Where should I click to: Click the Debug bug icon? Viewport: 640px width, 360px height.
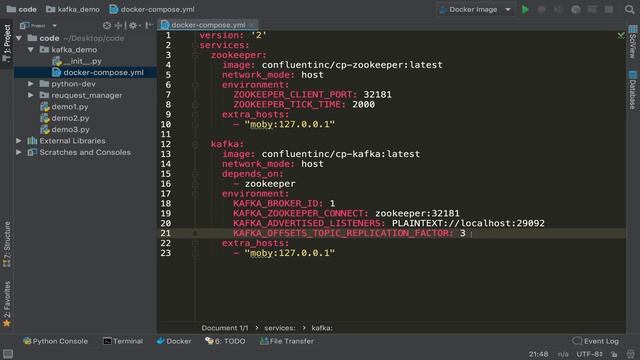542,9
